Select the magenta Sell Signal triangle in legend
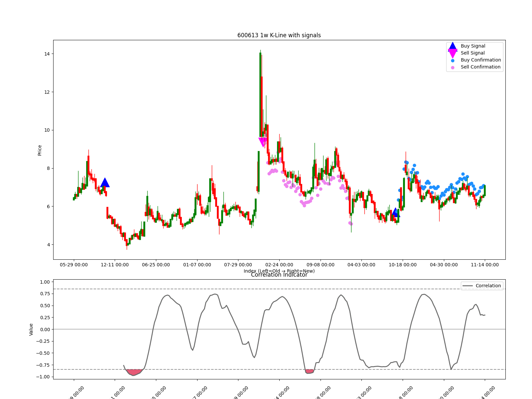Image resolution: width=532 pixels, height=399 pixels. 452,53
